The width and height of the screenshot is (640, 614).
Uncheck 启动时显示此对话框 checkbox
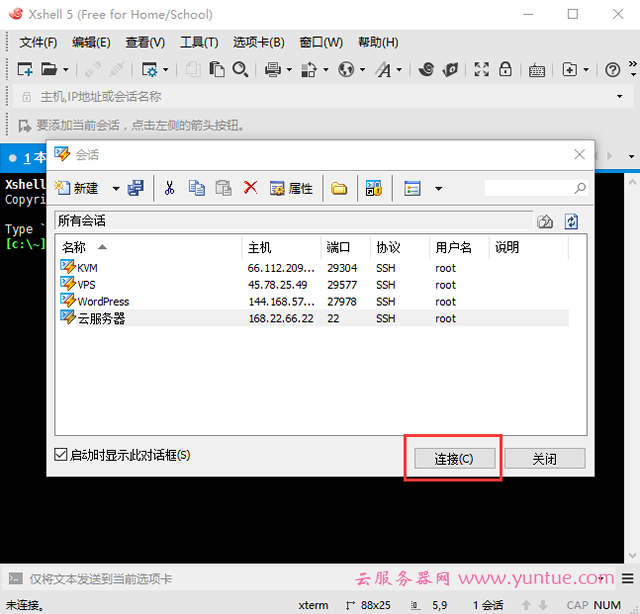point(61,455)
